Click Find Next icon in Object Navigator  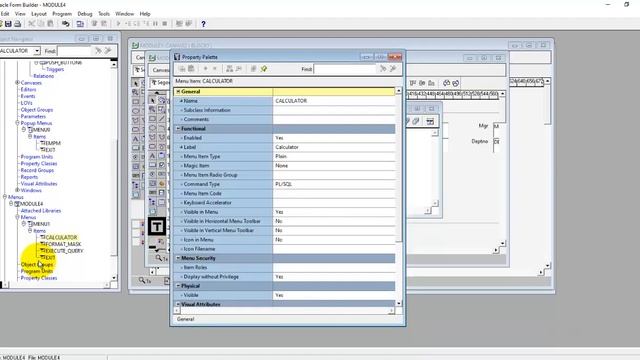click(x=98, y=51)
